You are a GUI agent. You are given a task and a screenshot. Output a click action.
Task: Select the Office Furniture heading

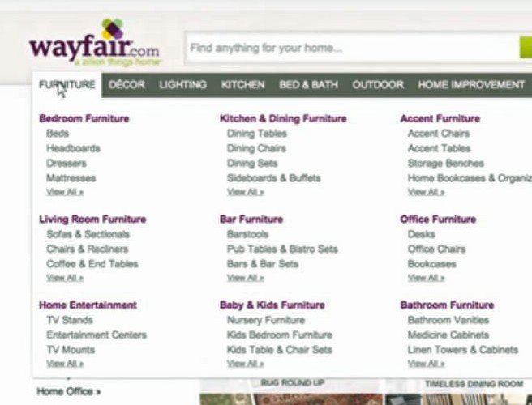pyautogui.click(x=439, y=220)
